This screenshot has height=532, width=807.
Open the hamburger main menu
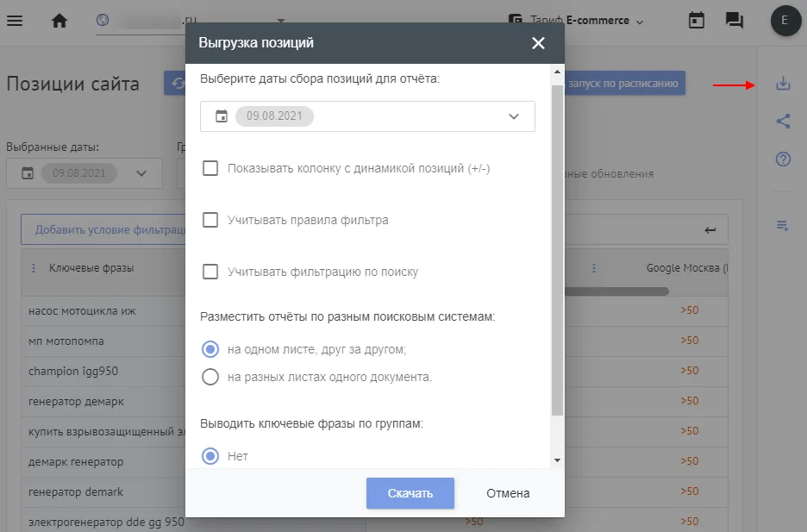click(15, 21)
